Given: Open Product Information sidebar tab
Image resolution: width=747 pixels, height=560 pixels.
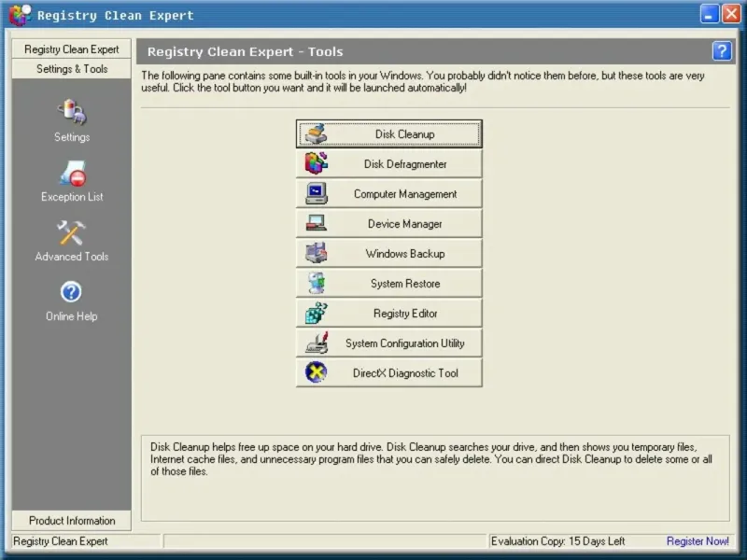Looking at the screenshot, I should (x=72, y=521).
